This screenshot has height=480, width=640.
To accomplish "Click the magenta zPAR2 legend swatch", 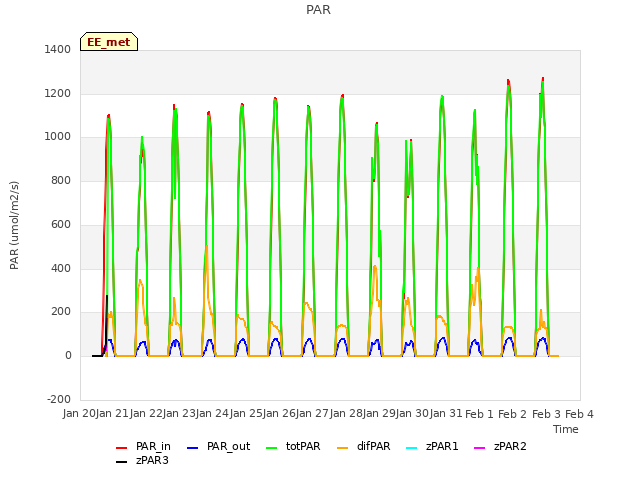I will pos(480,448).
